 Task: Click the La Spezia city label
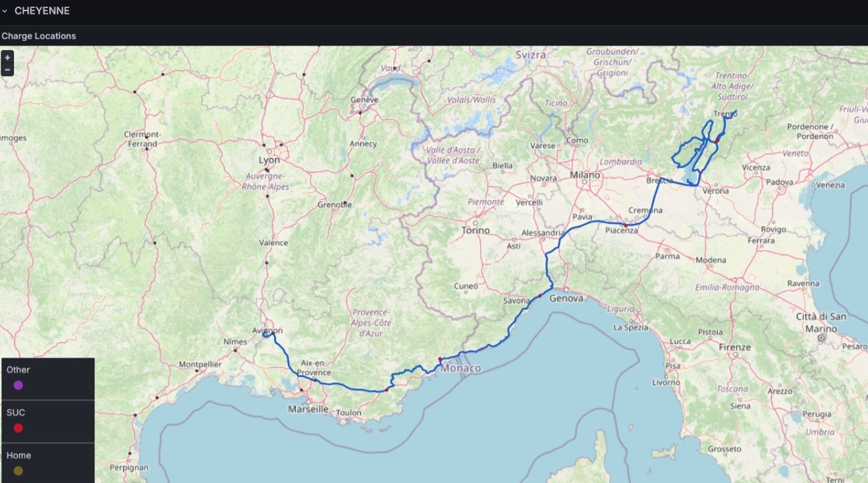pos(631,327)
